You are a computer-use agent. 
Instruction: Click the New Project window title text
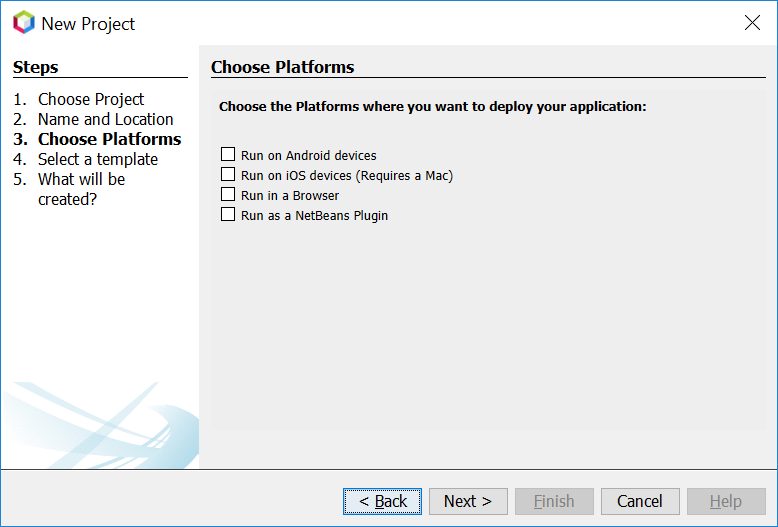(88, 24)
